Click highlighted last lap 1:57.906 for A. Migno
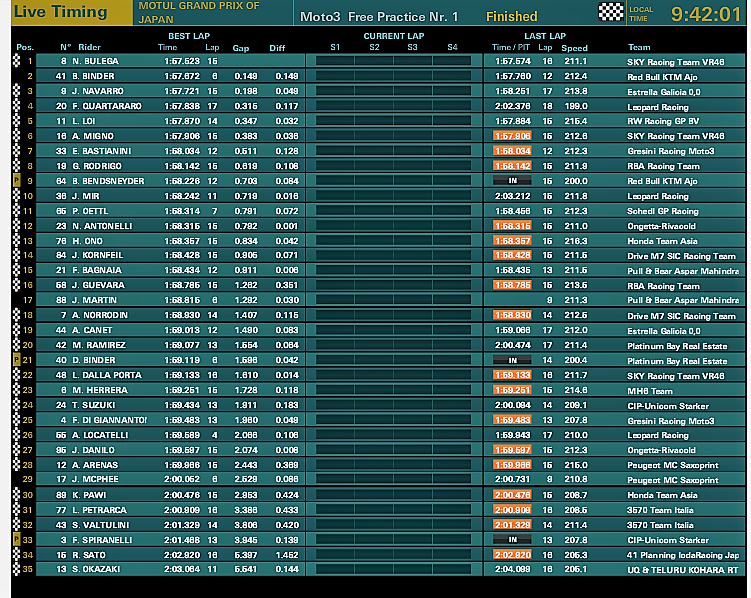This screenshot has height=598, width=751. [512, 136]
